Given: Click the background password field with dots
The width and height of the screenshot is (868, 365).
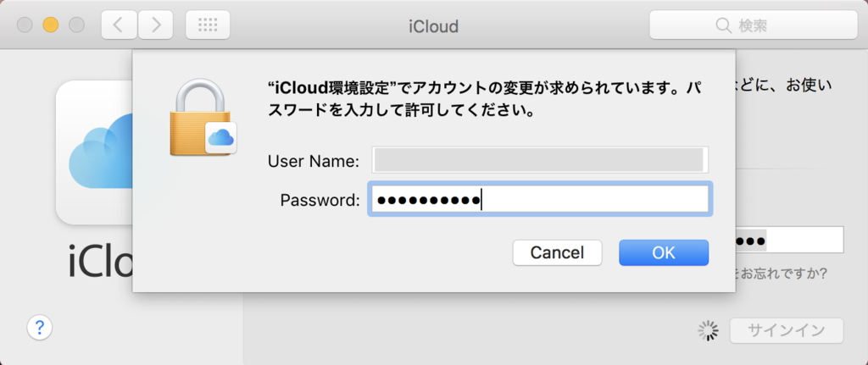Looking at the screenshot, I should click(788, 241).
